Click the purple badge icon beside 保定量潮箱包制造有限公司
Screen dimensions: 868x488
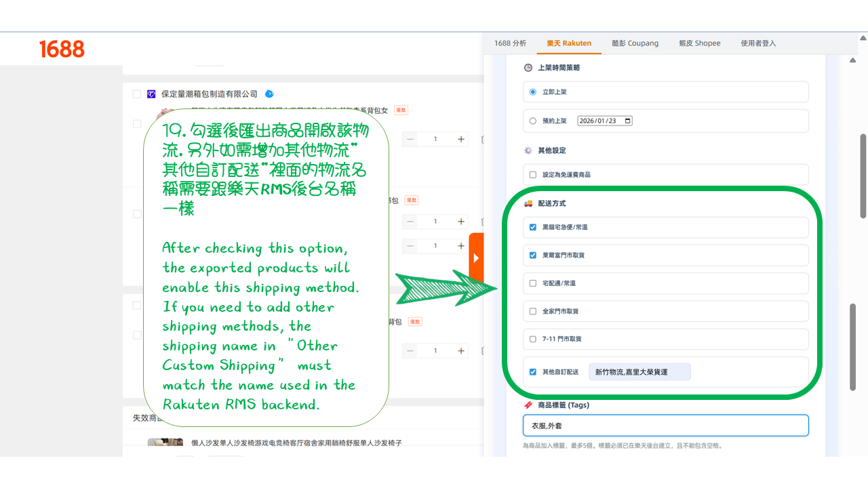pyautogui.click(x=151, y=94)
